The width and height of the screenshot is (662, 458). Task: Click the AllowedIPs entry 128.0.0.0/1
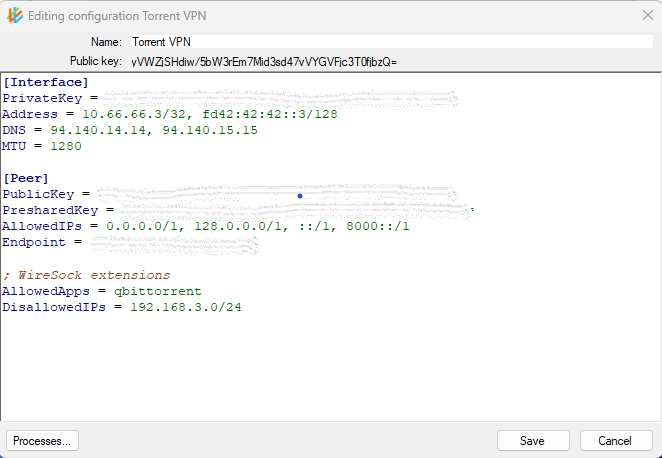pyautogui.click(x=238, y=227)
